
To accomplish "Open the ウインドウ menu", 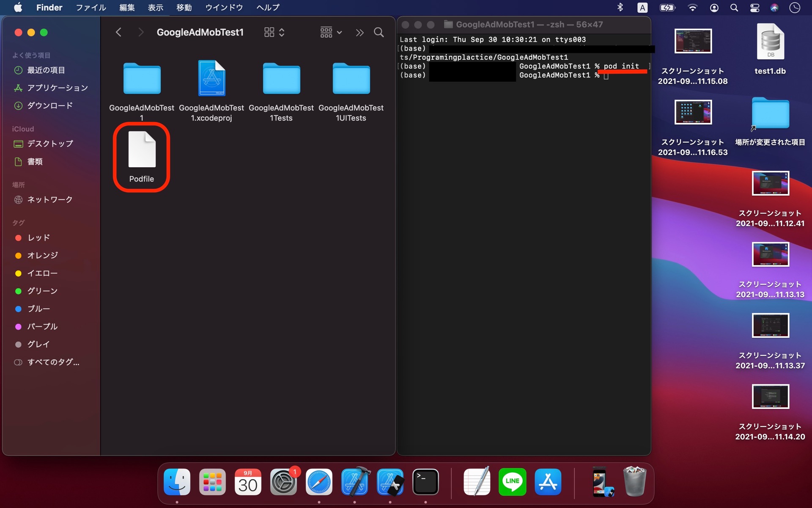I will pyautogui.click(x=224, y=8).
